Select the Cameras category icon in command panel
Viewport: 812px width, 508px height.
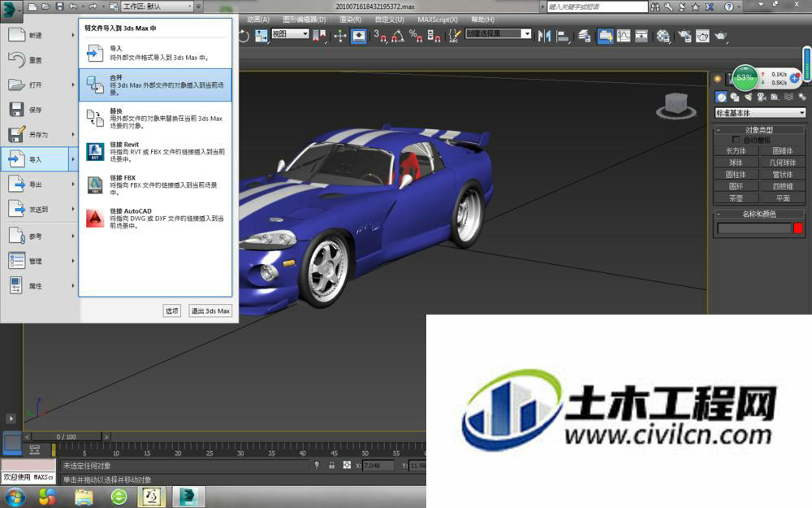coord(762,97)
